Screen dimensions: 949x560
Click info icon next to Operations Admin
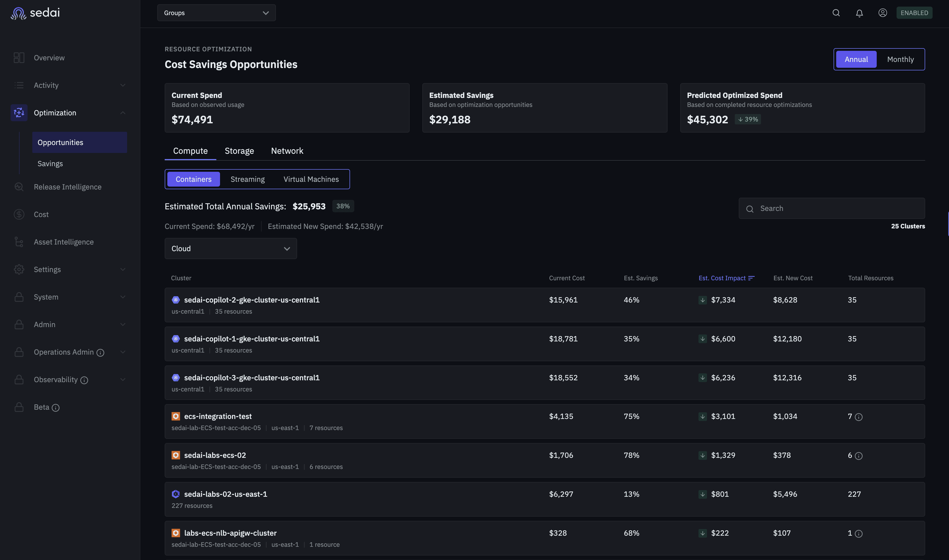100,353
